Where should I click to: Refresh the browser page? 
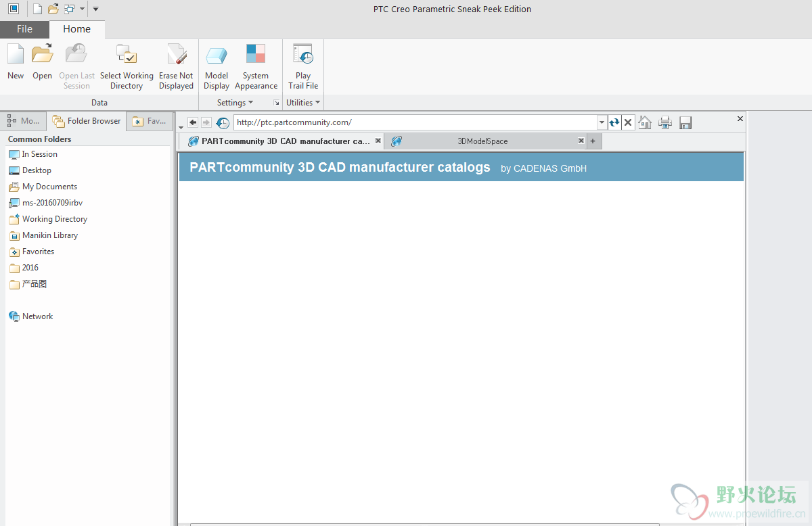pos(614,122)
